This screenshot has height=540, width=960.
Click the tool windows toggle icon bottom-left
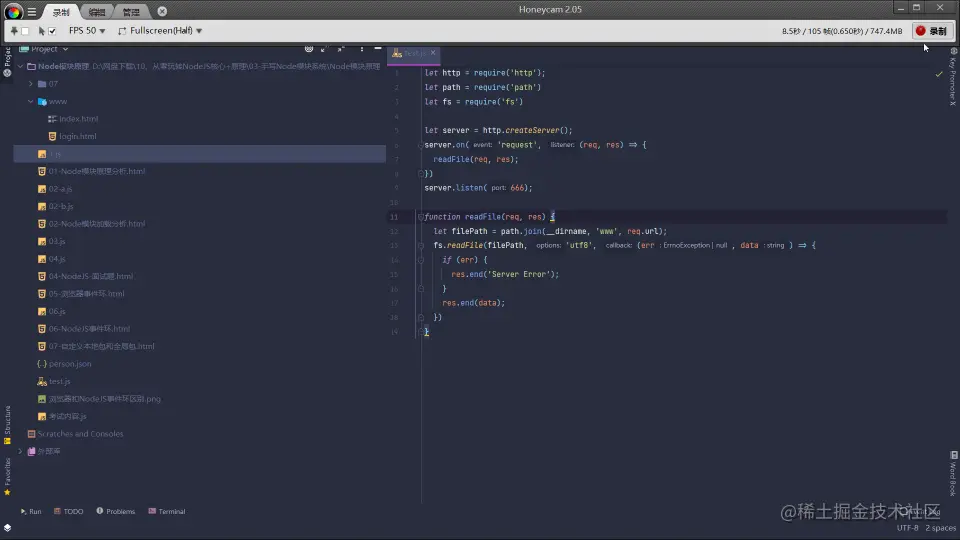coord(7,528)
